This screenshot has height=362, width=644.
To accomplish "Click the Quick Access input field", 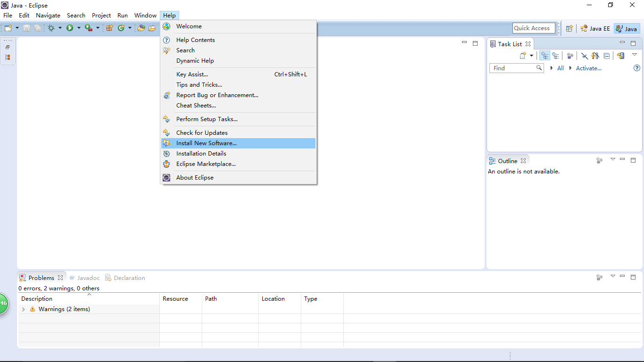I will 535,28.
